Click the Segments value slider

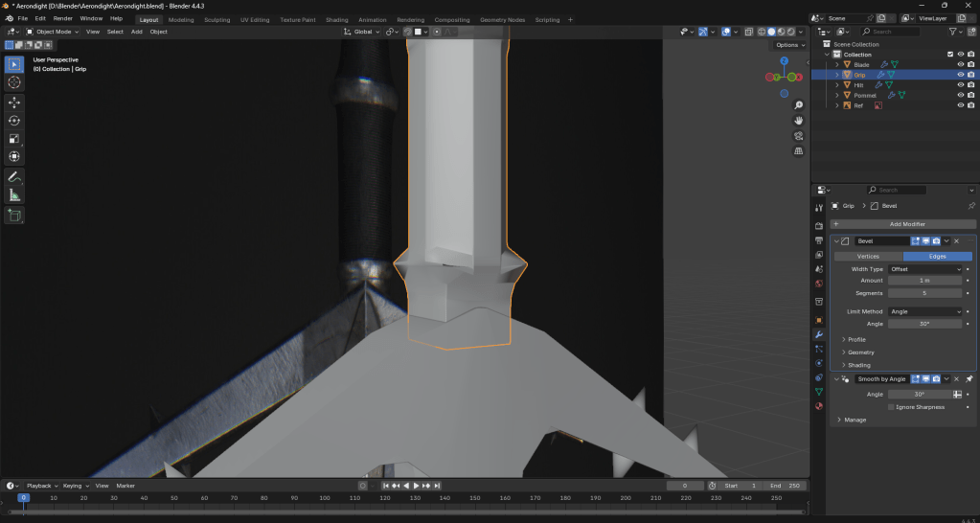coord(924,293)
